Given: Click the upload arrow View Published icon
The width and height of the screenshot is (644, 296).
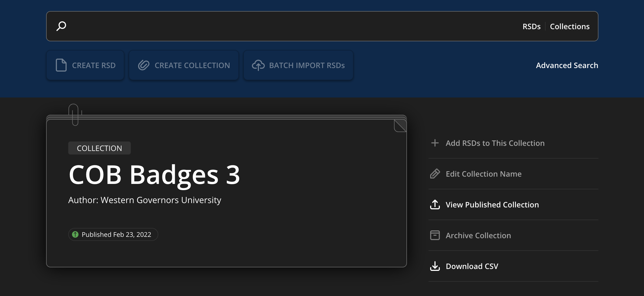Looking at the screenshot, I should coord(435,204).
